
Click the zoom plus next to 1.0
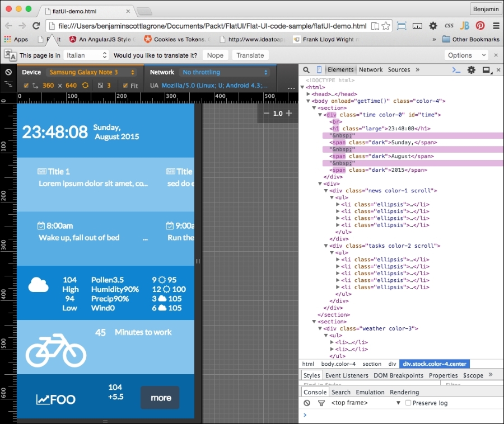pos(289,114)
